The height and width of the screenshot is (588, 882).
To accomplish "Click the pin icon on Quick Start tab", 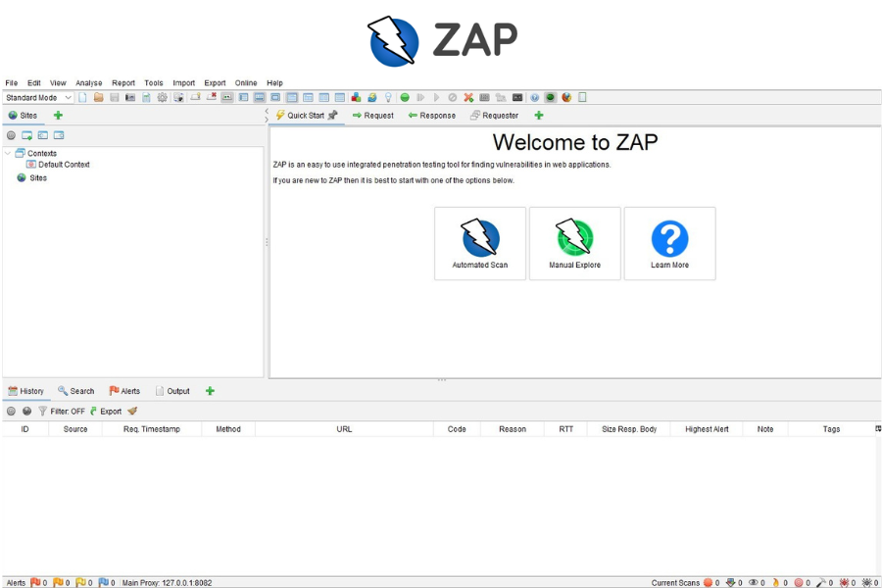I will pyautogui.click(x=333, y=116).
